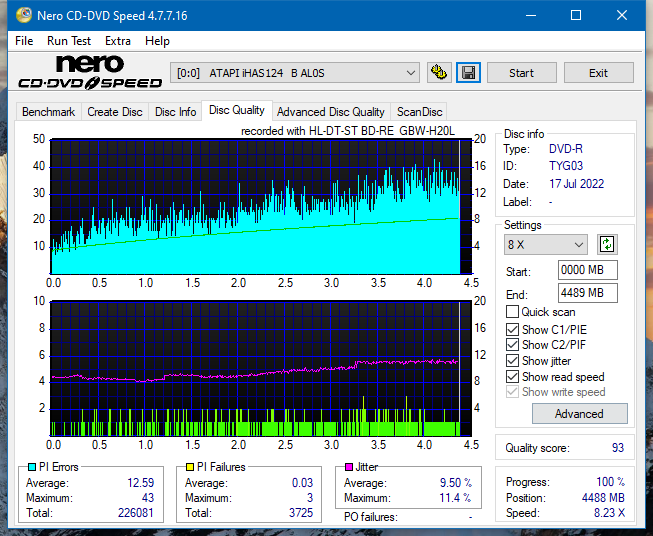Screen dimensions: 653x536
Task: Click the Progress 100 % value
Action: (x=610, y=482)
